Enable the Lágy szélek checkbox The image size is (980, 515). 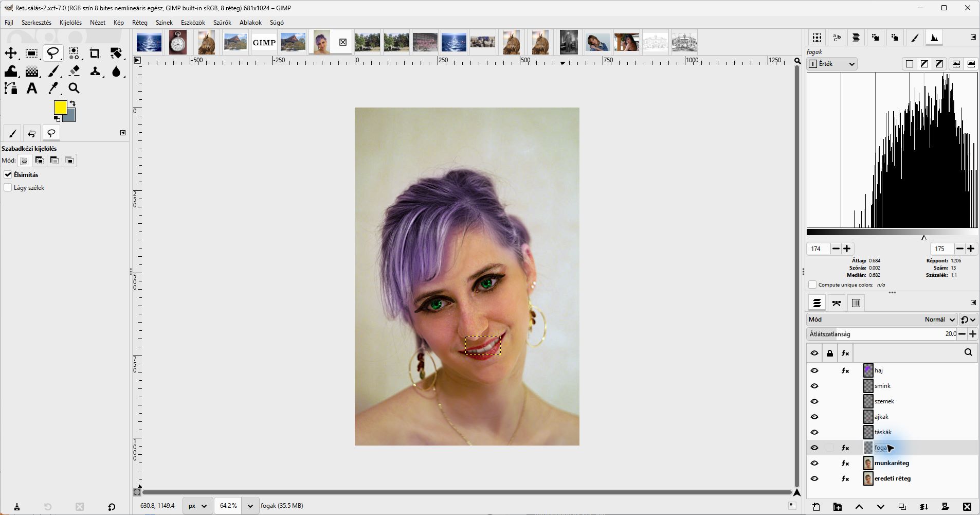(8, 188)
